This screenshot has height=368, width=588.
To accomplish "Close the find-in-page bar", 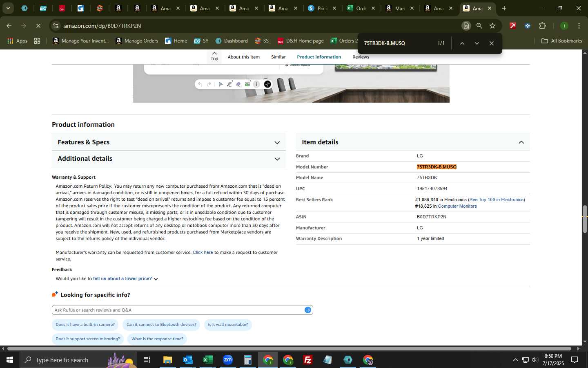I will 492,43.
